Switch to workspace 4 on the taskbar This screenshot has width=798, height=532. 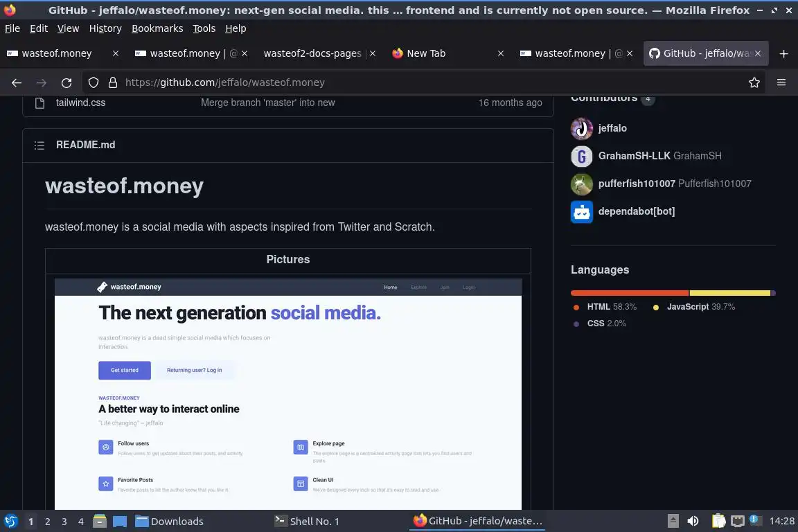pos(81,522)
